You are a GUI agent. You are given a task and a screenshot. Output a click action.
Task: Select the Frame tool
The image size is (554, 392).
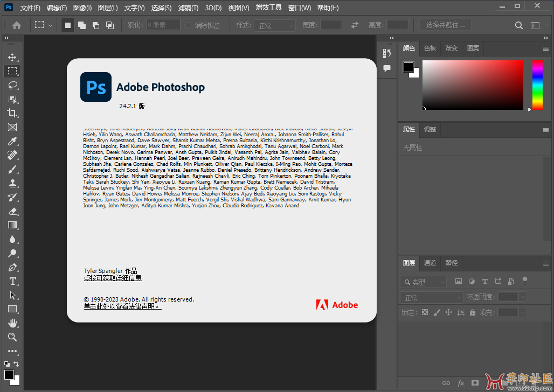click(x=12, y=127)
